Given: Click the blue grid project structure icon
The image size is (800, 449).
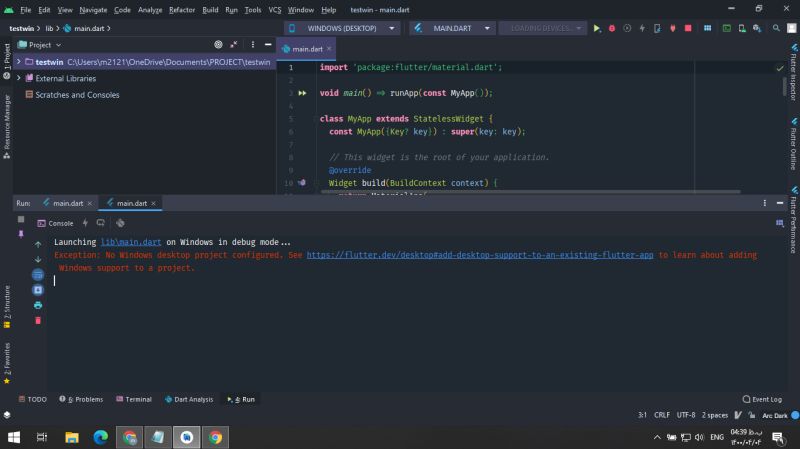Looking at the screenshot, I should tap(707, 29).
